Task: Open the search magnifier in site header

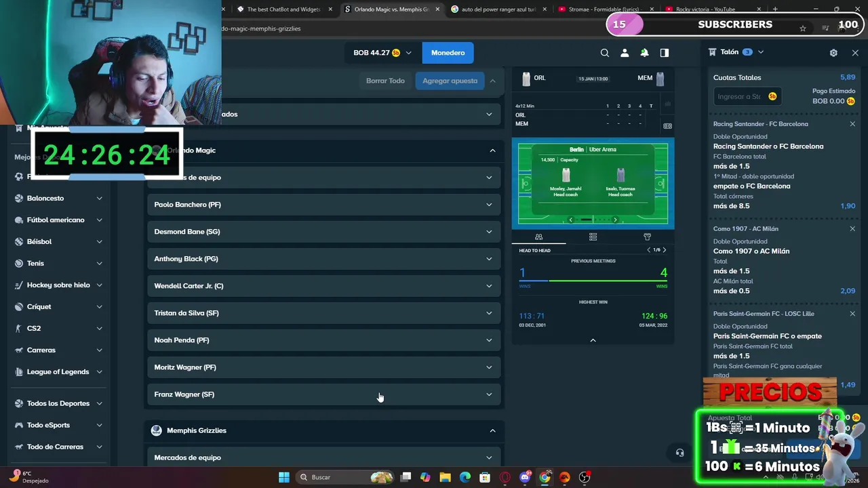Action: coord(605,53)
